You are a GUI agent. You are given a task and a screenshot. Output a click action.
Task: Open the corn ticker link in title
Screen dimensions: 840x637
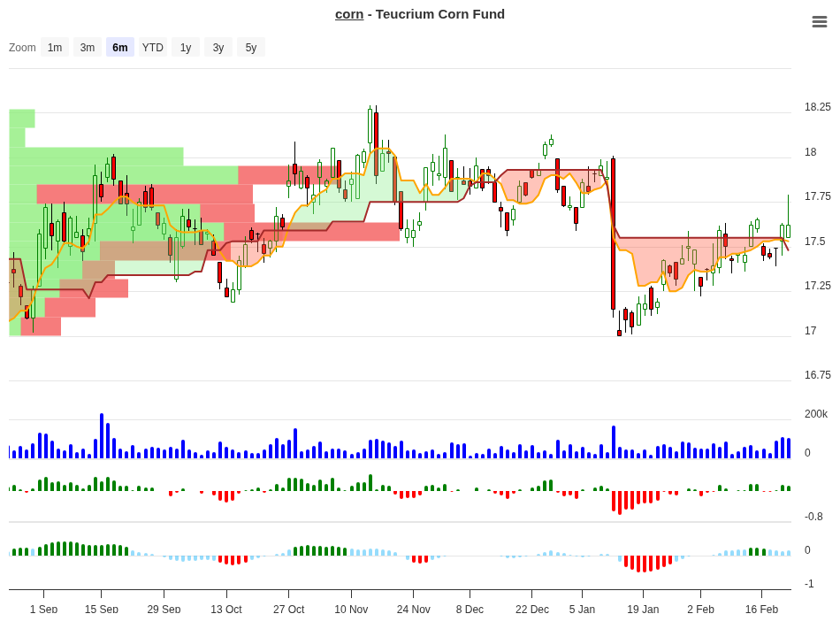(349, 14)
